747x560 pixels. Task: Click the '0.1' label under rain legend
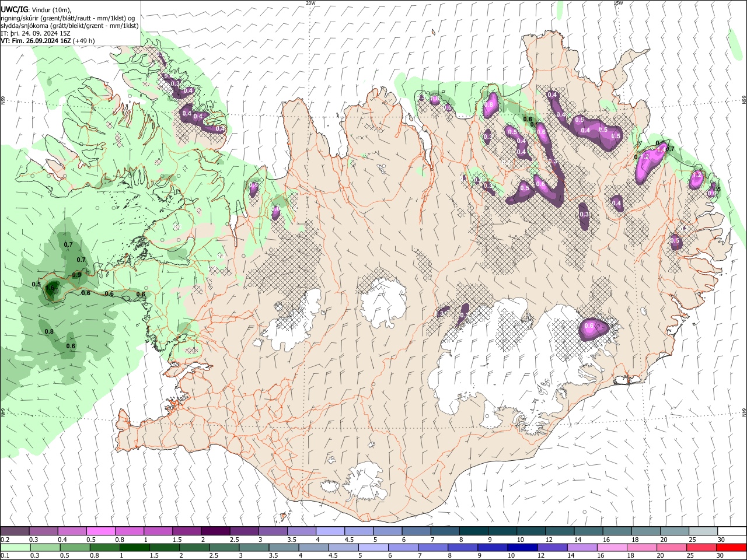5,556
